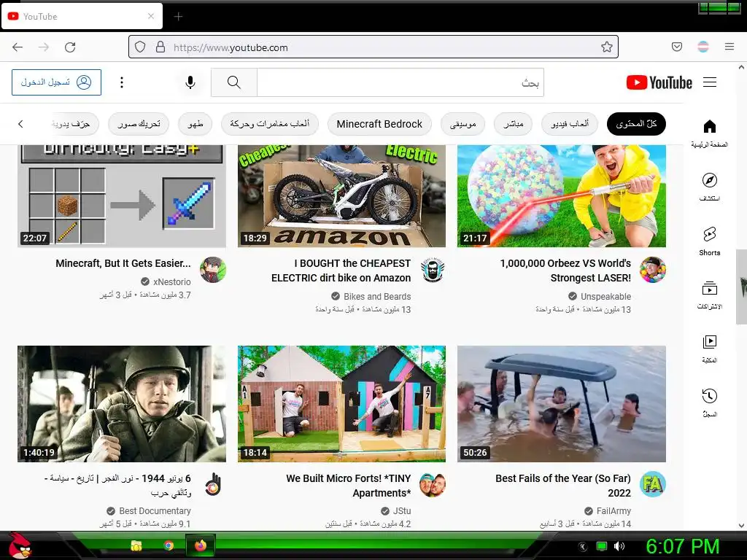Select the 'ألعاب فيديو' chip
This screenshot has height=560, width=747.
(570, 124)
